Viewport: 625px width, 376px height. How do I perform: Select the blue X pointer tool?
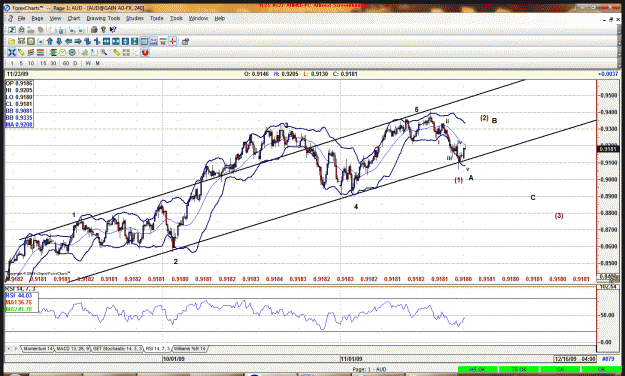(12, 52)
